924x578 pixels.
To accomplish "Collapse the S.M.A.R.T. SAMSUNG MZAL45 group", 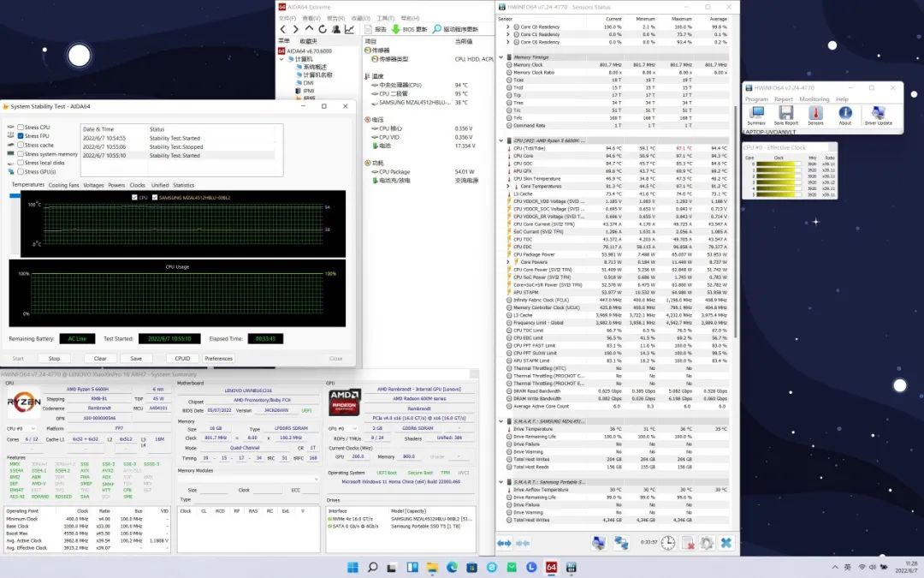I will [x=501, y=421].
